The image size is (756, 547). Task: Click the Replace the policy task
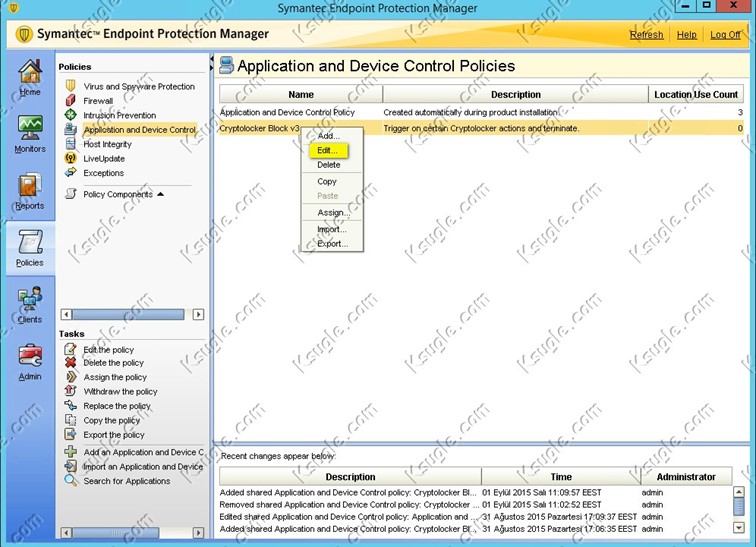click(x=117, y=406)
